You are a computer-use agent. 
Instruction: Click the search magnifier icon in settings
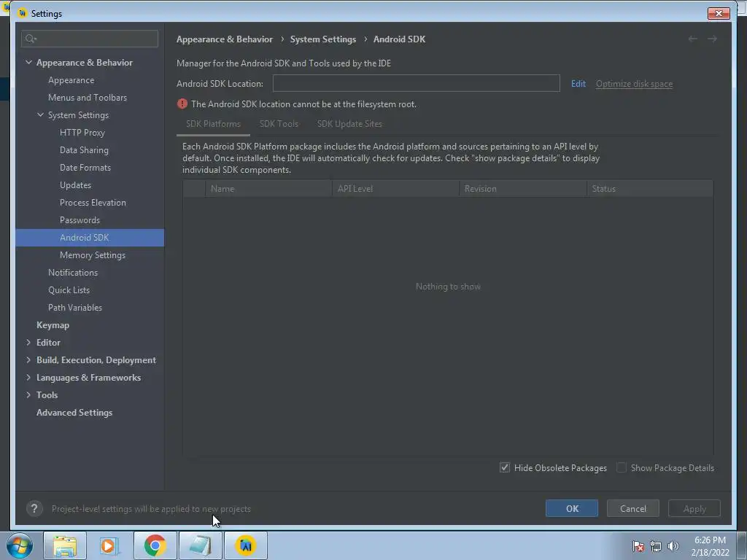click(31, 39)
